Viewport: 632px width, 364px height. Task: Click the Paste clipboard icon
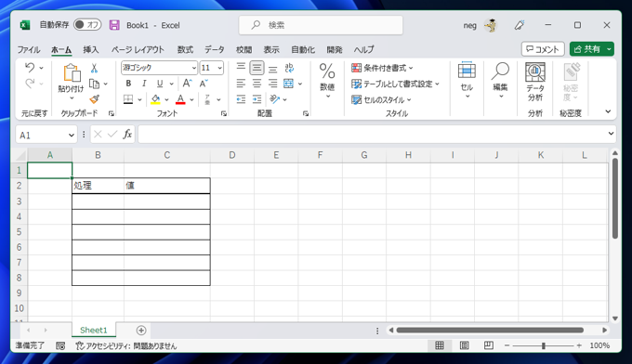coord(72,72)
